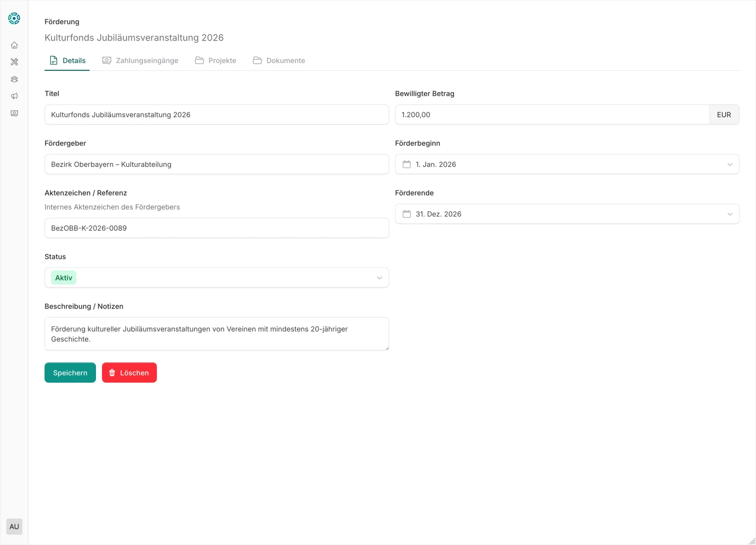Open the Projekte tab
This screenshot has width=756, height=545.
pos(215,60)
